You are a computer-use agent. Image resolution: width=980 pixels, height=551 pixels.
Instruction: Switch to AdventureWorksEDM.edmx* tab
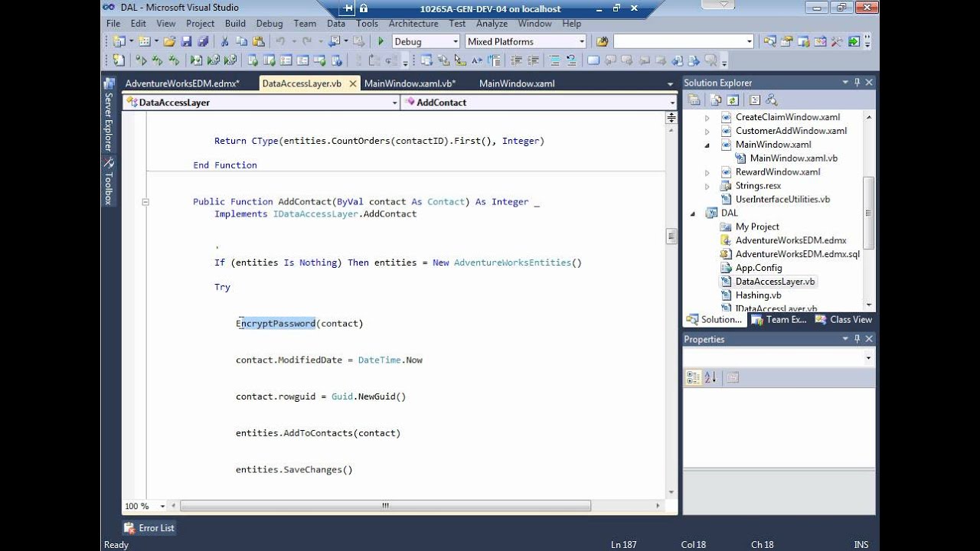click(x=182, y=83)
